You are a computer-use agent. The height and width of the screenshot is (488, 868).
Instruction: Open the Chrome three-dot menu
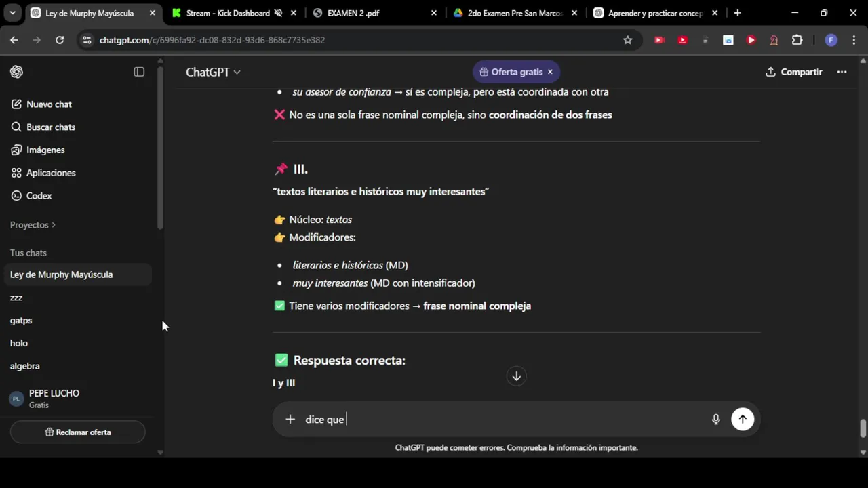(854, 40)
